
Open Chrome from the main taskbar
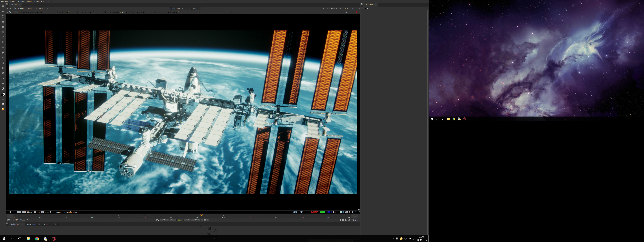(x=37, y=239)
